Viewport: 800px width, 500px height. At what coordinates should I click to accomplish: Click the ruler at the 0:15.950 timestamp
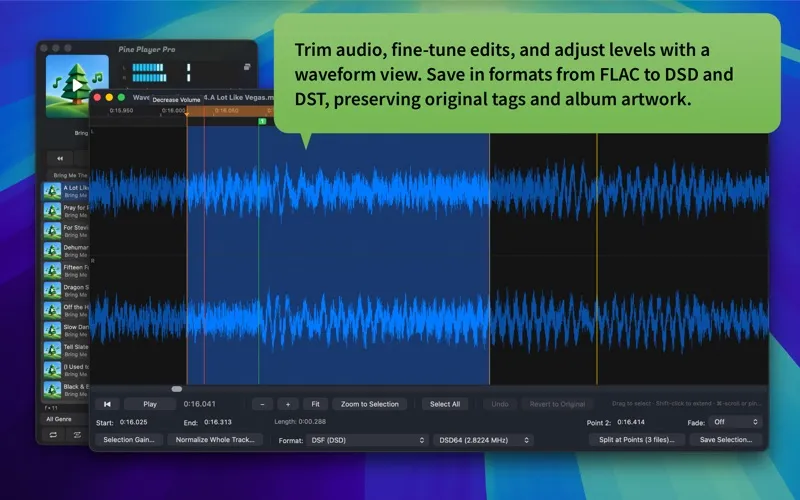click(x=121, y=111)
